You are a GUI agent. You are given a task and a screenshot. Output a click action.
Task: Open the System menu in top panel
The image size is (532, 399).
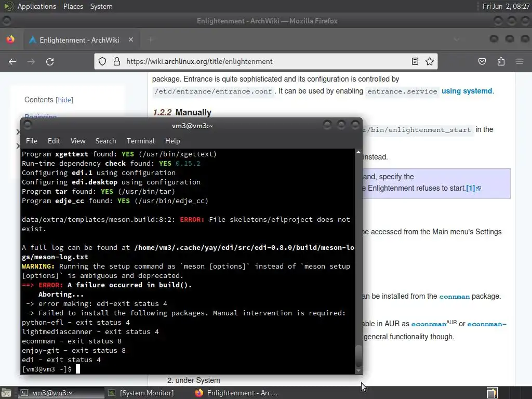click(x=101, y=6)
